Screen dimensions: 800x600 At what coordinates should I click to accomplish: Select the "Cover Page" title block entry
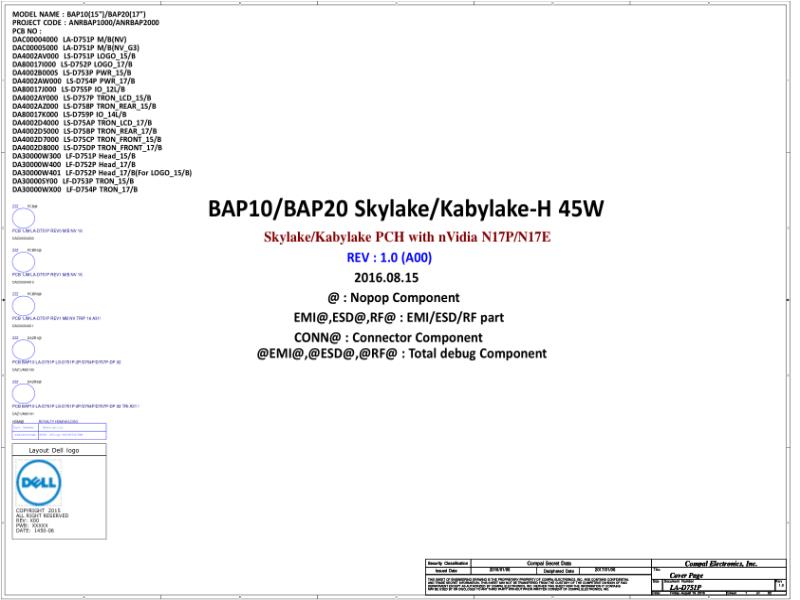[686, 576]
